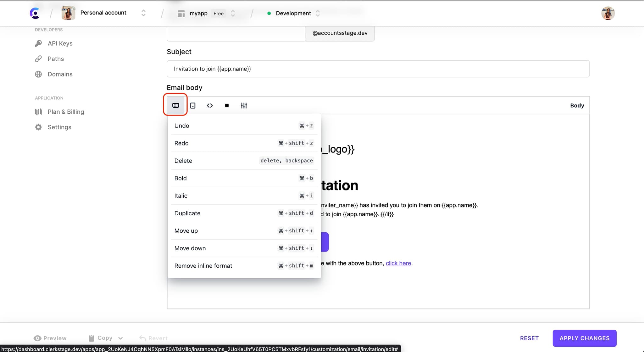Click the Preview eye icon
Screen dimensions: 644x352
[x=37, y=338]
